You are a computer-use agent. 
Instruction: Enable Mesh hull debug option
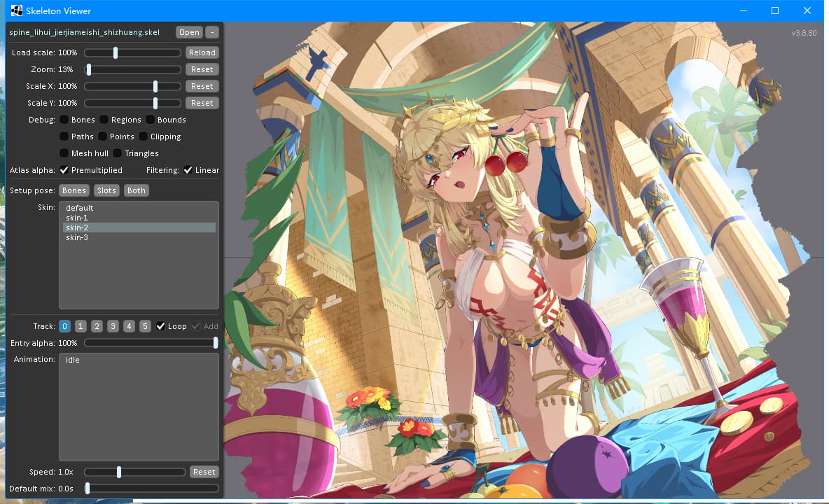64,153
